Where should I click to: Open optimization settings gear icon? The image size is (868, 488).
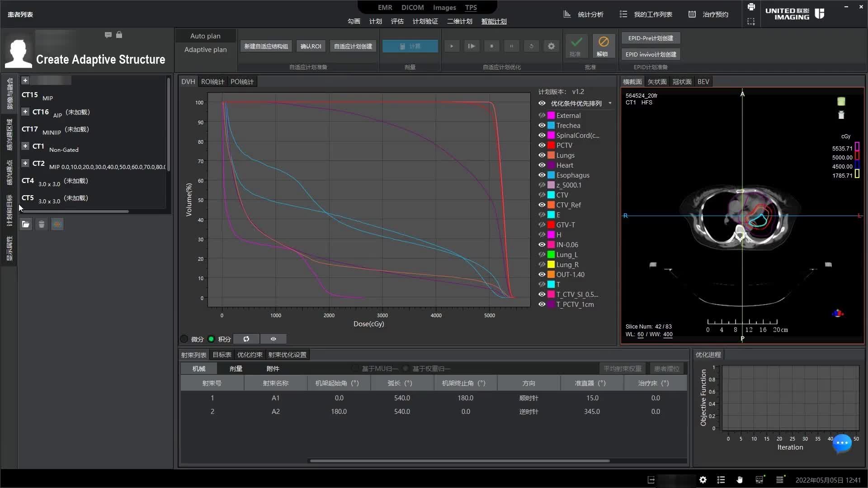coord(551,46)
